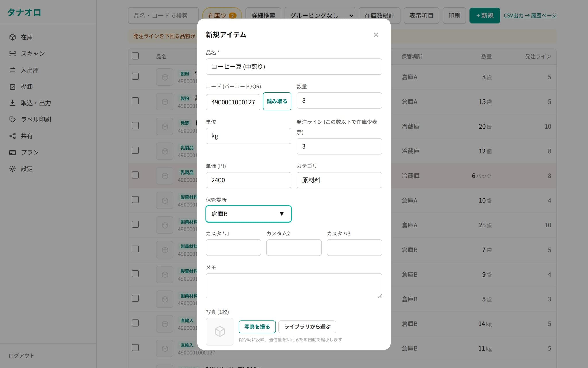Click item thumbnail in the 14kg row

pyautogui.click(x=165, y=324)
